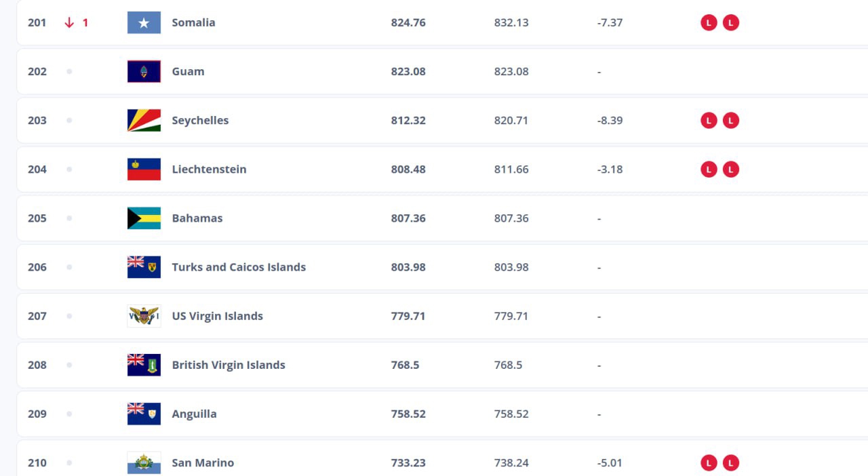
Task: Click the Anguilla flag icon
Action: pos(144,414)
